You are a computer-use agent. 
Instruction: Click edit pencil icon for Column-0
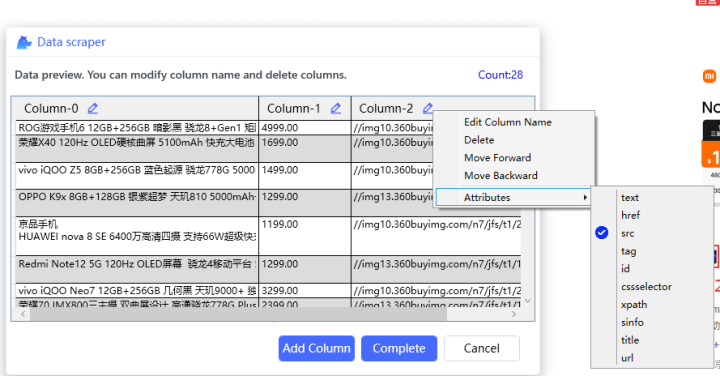(x=93, y=108)
